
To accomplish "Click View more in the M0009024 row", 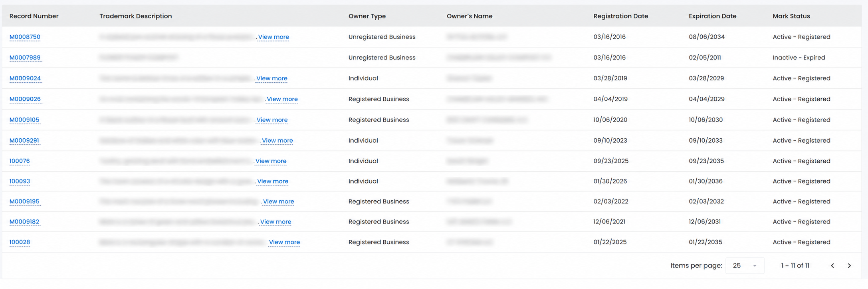I will [x=272, y=78].
